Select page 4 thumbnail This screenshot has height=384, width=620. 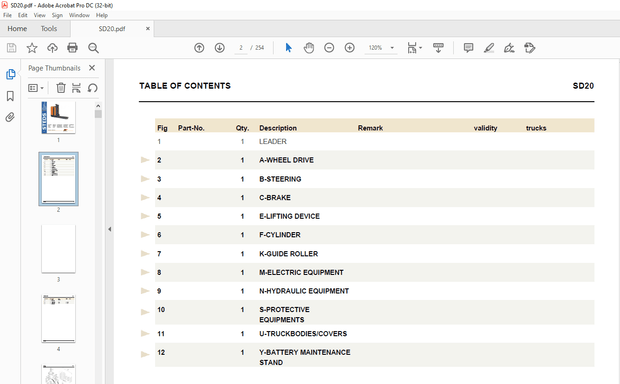pos(58,319)
